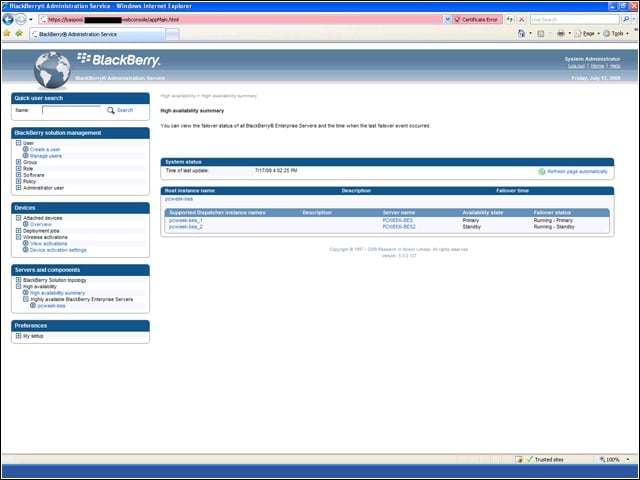This screenshot has width=640, height=480.
Task: Click the View activations link
Action: (49, 244)
